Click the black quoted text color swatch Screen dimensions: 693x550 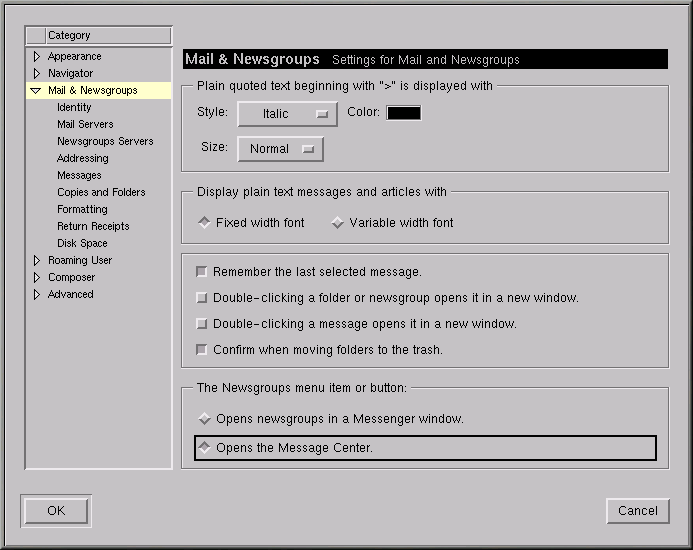coord(404,113)
